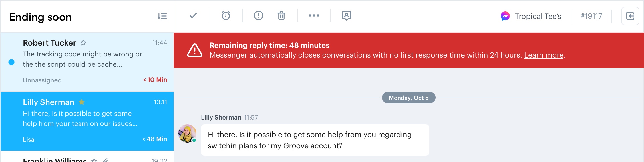Star Robert Tucker's conversation
The height and width of the screenshot is (162, 644).
(83, 43)
